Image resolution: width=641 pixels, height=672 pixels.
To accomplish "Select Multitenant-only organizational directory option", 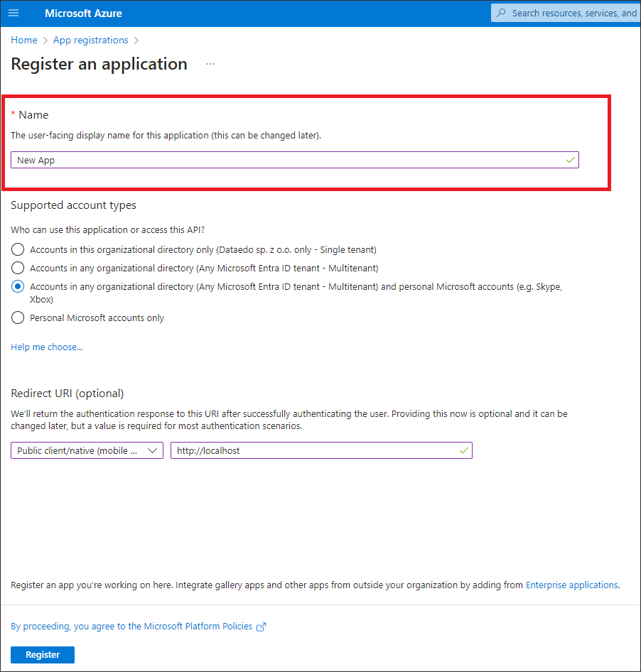I will 18,269.
